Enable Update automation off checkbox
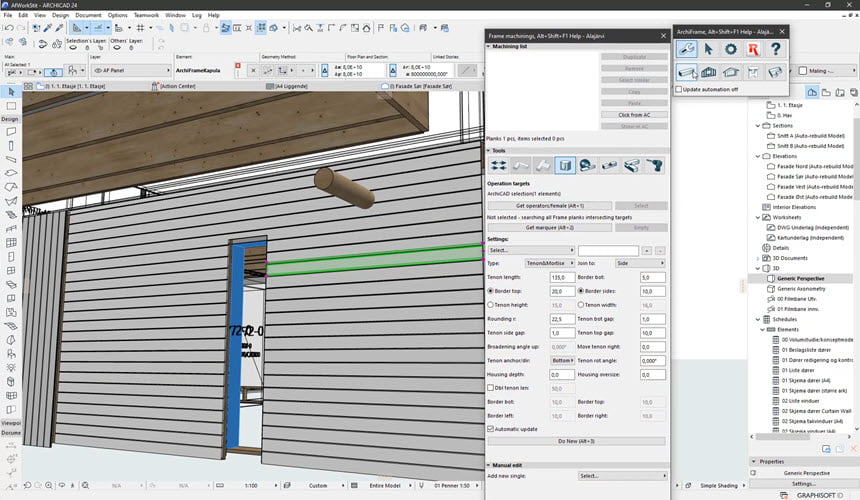This screenshot has height=500, width=860. (679, 89)
